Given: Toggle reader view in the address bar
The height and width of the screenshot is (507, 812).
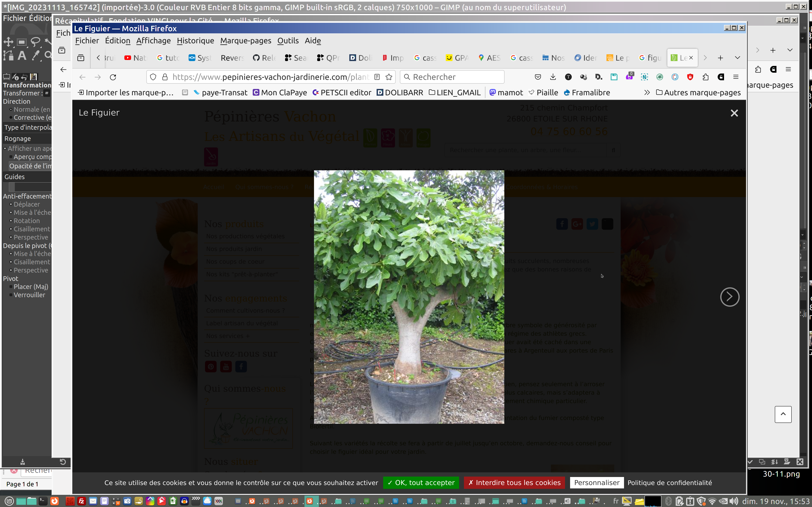Looking at the screenshot, I should click(377, 77).
